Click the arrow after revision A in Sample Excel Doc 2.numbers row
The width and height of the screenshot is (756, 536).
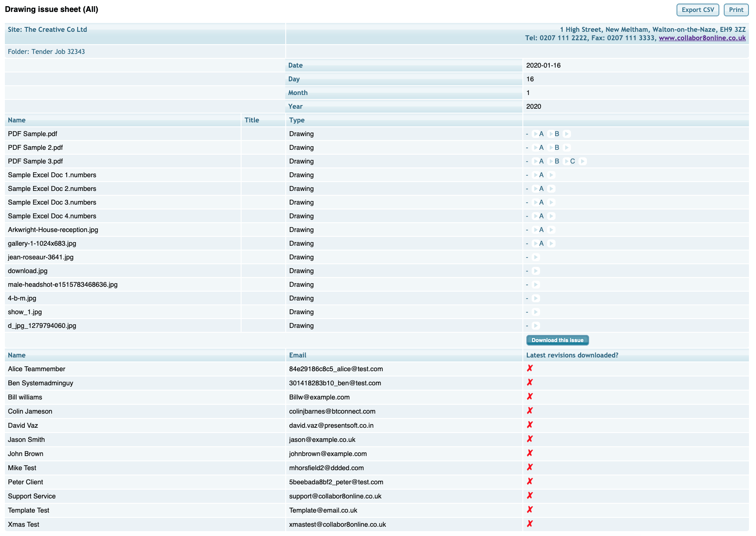pyautogui.click(x=551, y=189)
